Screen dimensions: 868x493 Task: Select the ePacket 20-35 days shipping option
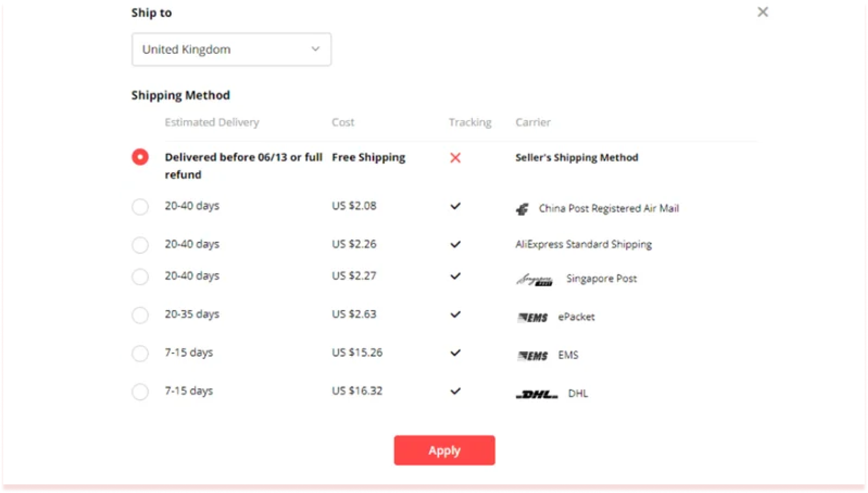click(x=140, y=315)
